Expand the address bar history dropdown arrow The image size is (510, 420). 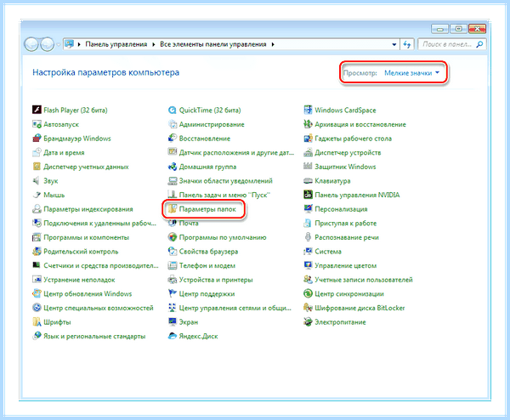coord(394,44)
